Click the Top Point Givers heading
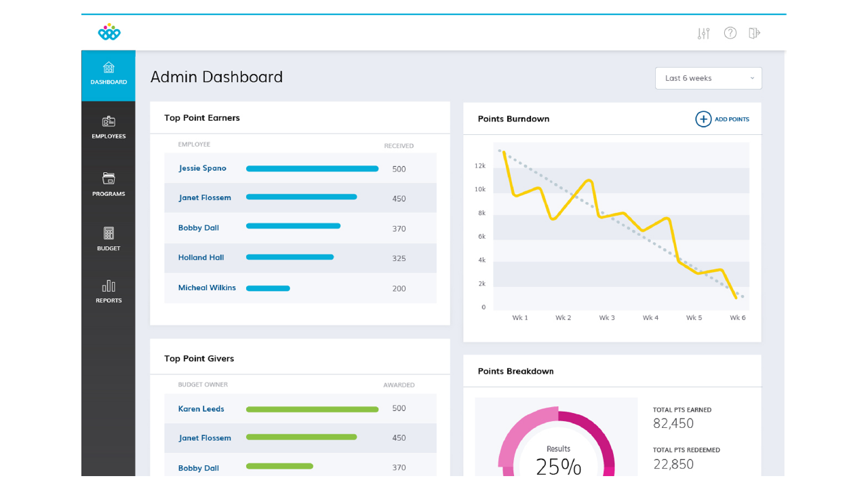The height and width of the screenshot is (489, 868). tap(199, 359)
